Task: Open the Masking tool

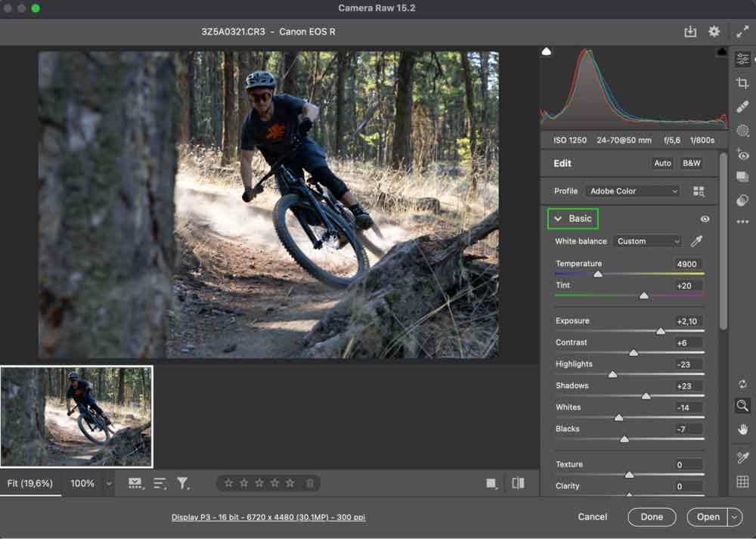Action: pos(742,131)
